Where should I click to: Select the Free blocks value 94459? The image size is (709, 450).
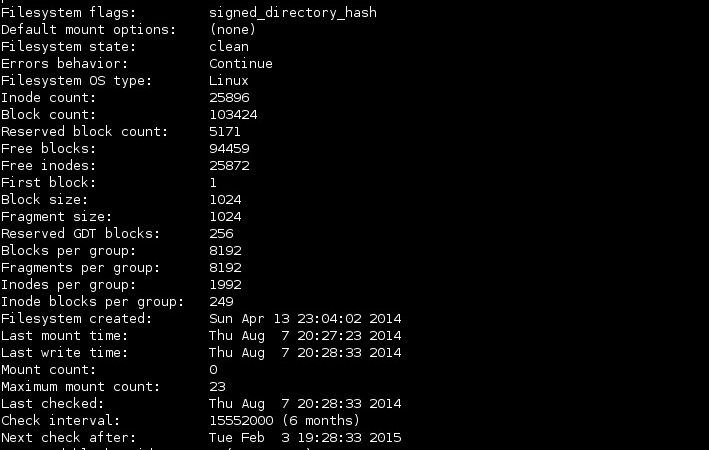point(229,149)
